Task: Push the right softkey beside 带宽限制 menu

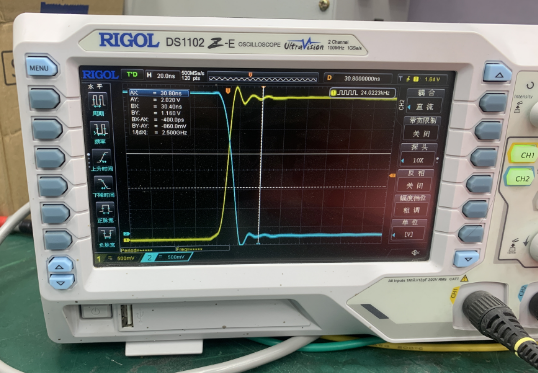Action: [489, 130]
